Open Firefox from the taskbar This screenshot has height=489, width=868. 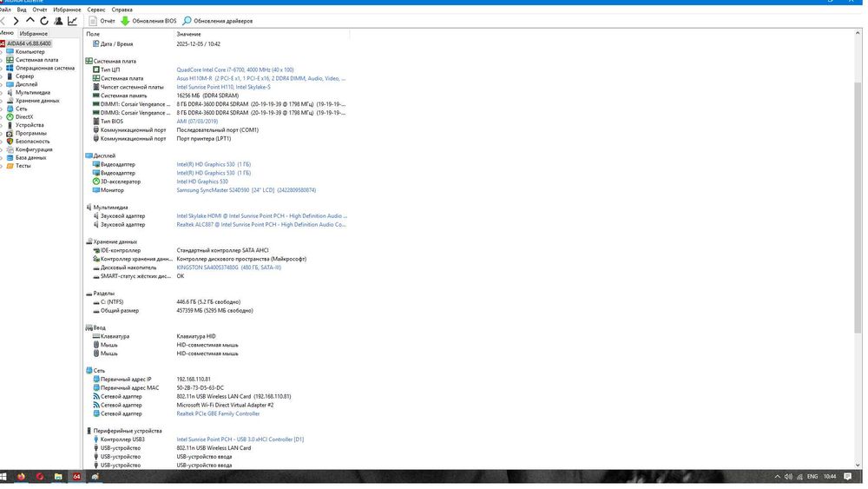[x=21, y=477]
